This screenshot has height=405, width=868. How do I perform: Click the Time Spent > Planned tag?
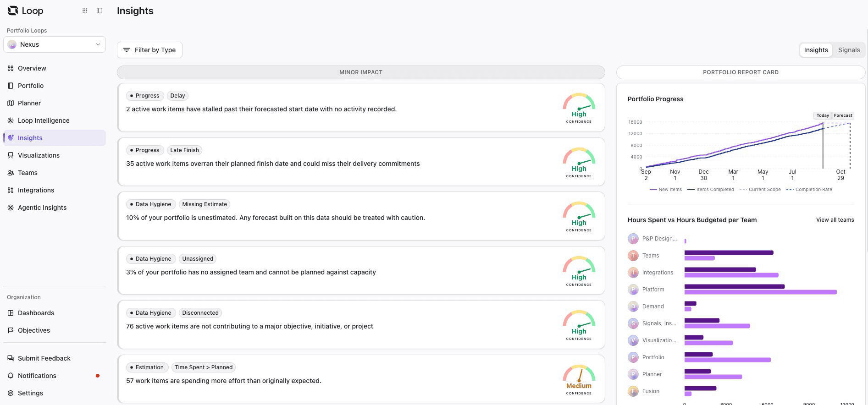click(x=204, y=367)
